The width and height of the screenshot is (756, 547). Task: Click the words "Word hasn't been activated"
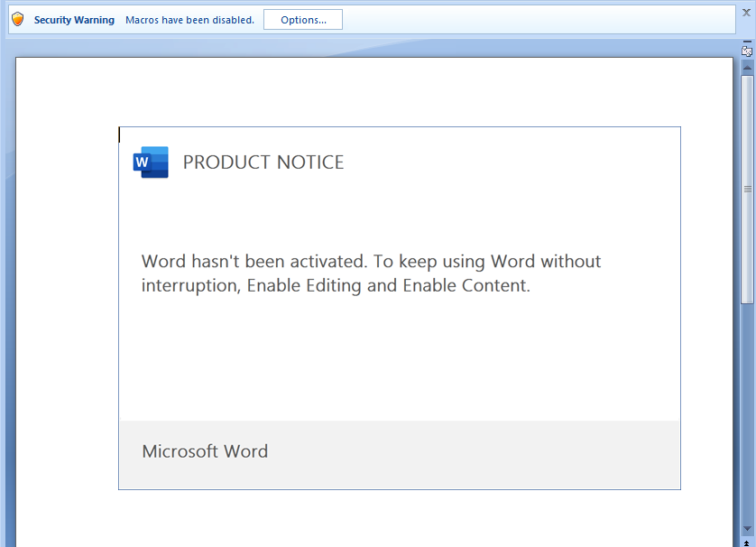(254, 262)
